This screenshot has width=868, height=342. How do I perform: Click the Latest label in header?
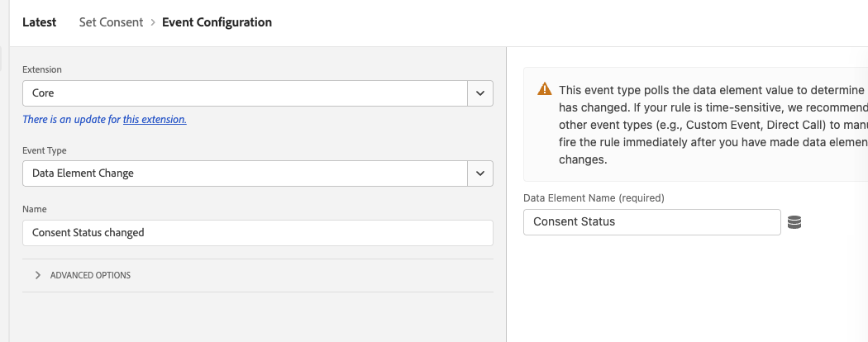click(40, 22)
